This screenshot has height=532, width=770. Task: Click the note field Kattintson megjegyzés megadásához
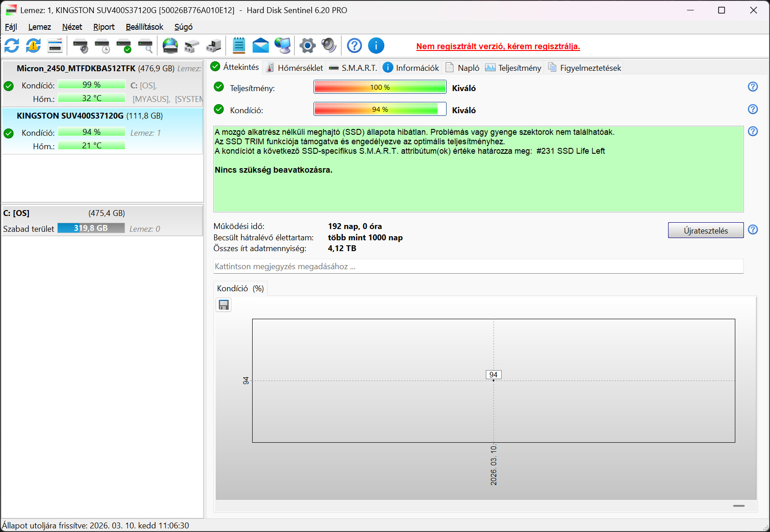[x=478, y=266]
